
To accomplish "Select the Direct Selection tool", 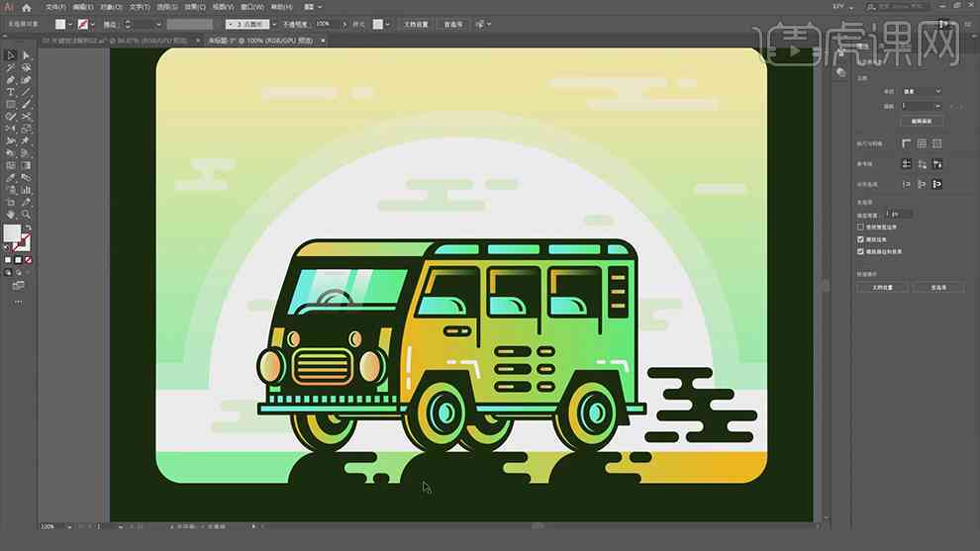I will click(x=27, y=55).
